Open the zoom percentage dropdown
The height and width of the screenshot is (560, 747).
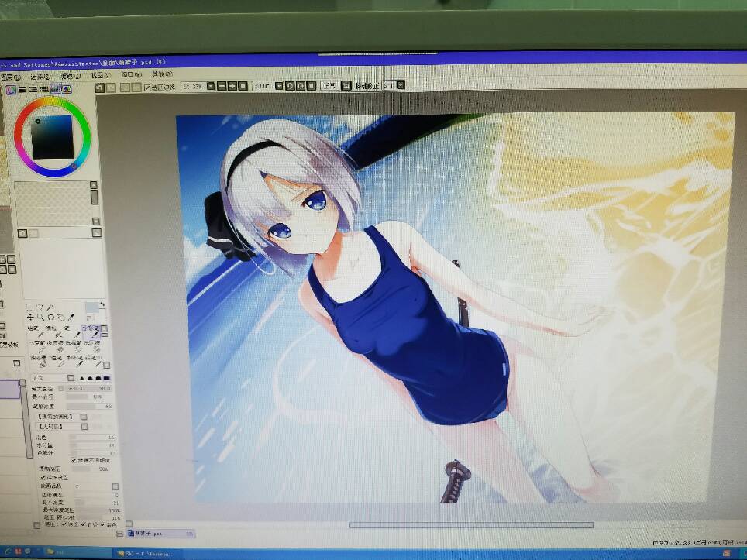[211, 86]
